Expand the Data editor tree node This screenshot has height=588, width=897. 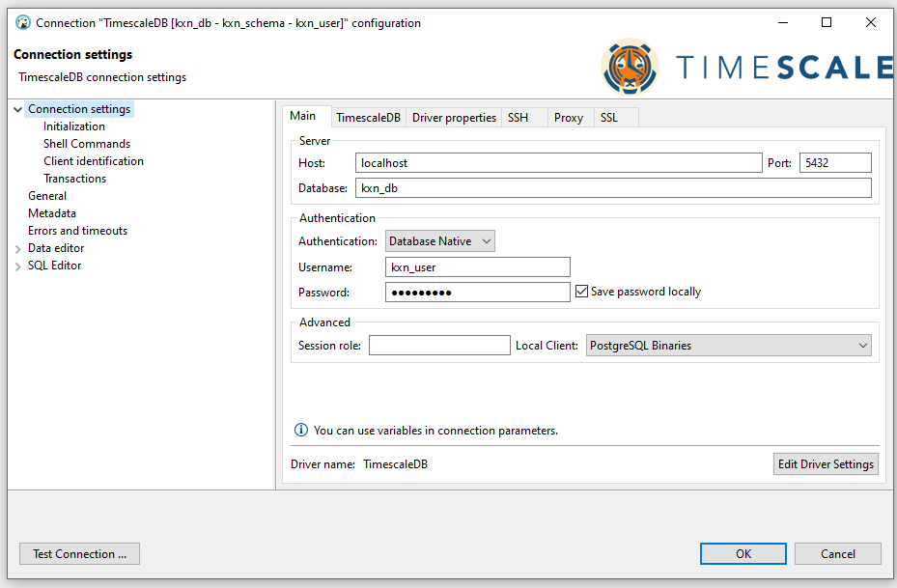[17, 249]
